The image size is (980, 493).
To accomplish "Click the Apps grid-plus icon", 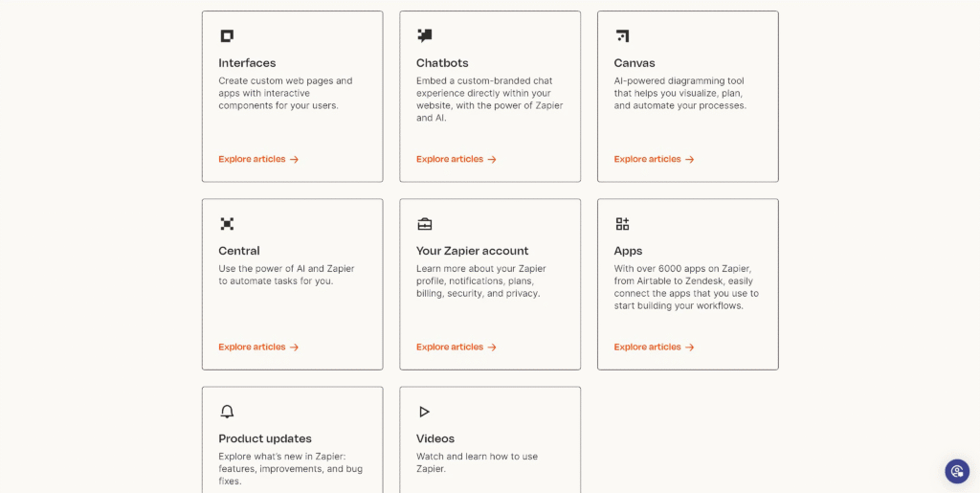I will coord(622,224).
